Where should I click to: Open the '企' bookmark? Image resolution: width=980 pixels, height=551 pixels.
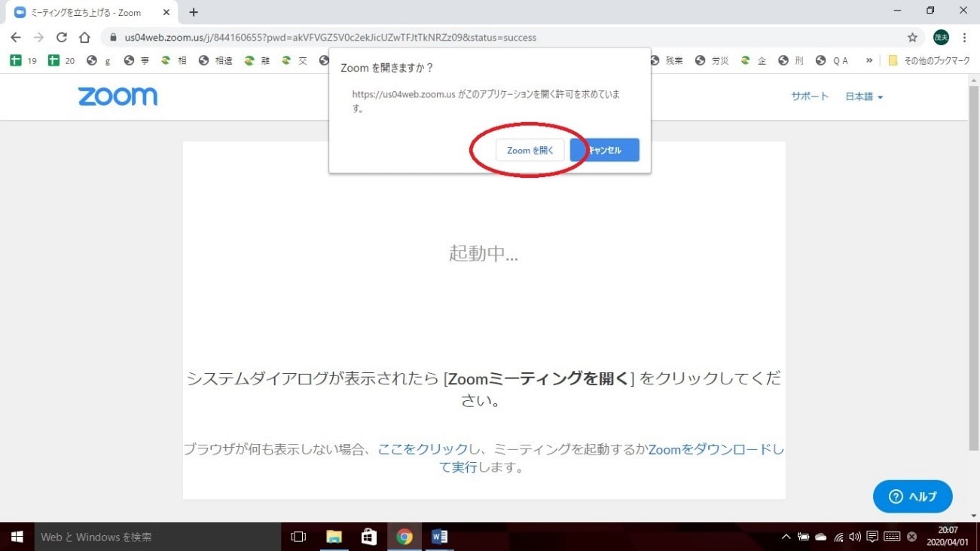pos(753,61)
